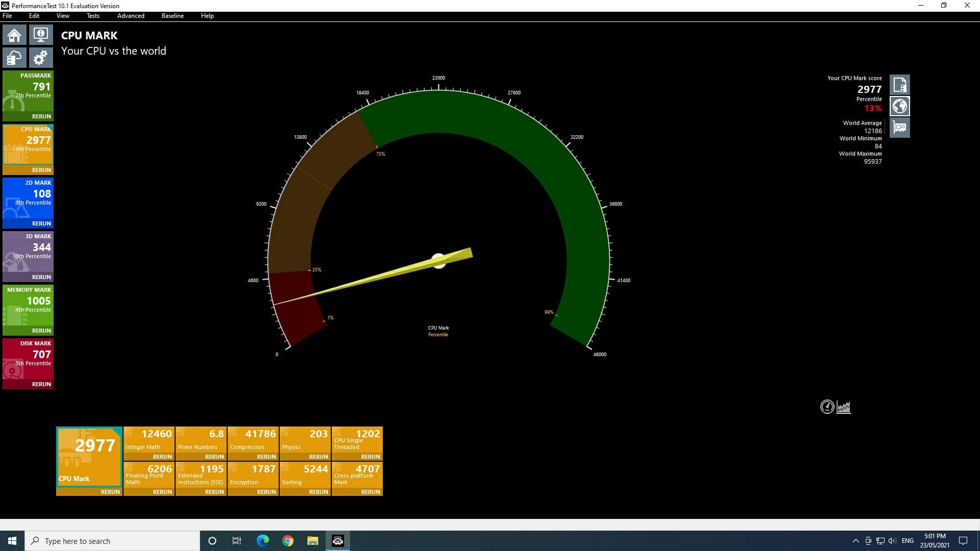Click the red 13% percentile value

pos(873,108)
